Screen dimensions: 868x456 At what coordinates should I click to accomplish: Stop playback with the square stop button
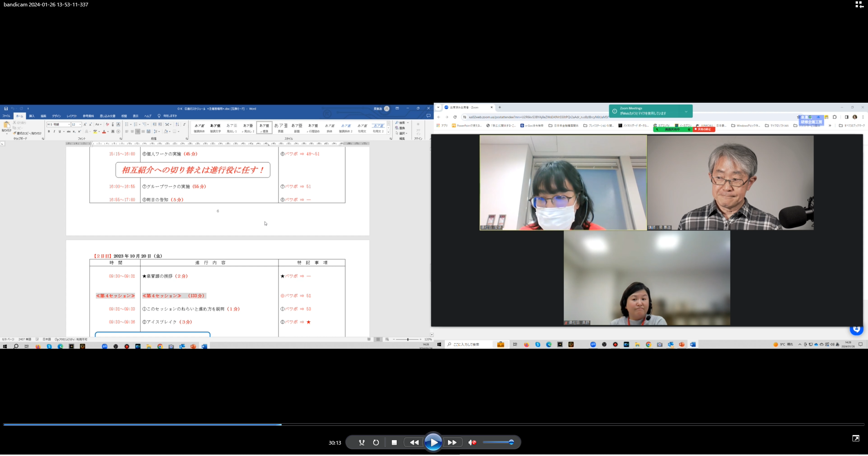[x=394, y=442]
